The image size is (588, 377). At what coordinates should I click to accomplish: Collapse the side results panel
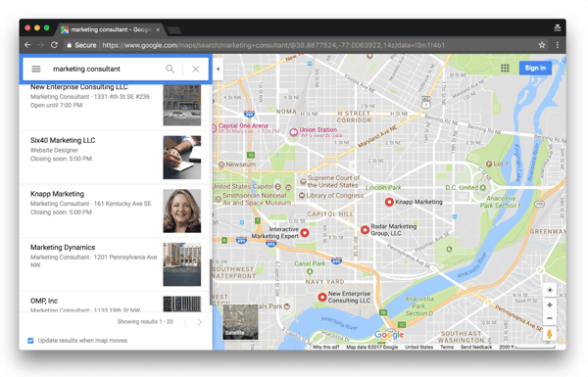(x=218, y=69)
